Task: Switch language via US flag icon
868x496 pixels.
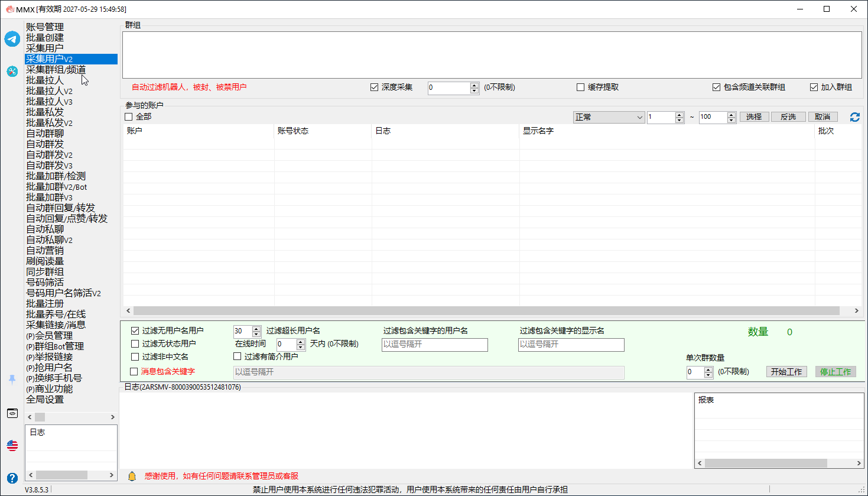Action: pyautogui.click(x=12, y=445)
